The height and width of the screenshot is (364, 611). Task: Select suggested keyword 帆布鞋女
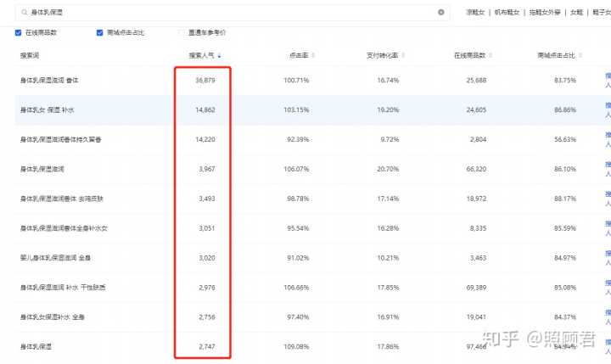507,13
